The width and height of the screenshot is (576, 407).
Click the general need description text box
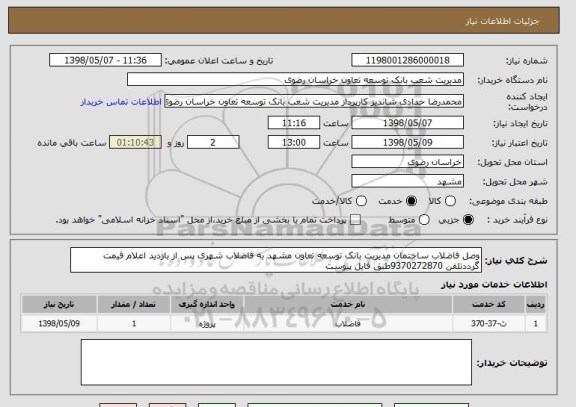[276, 260]
